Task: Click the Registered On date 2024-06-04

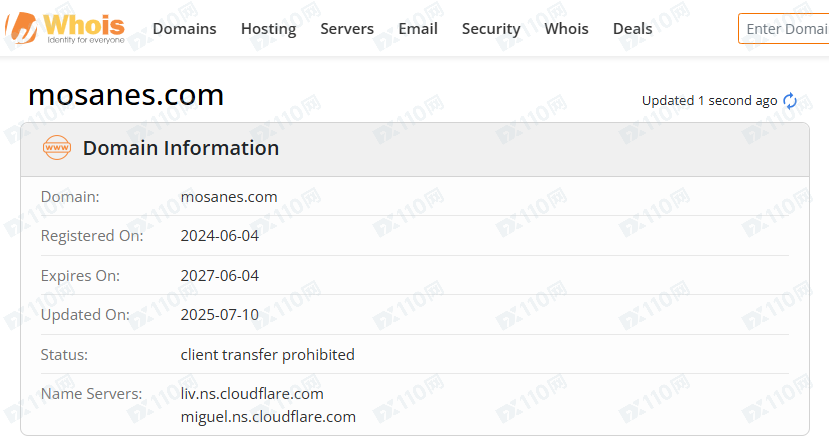Action: [219, 236]
